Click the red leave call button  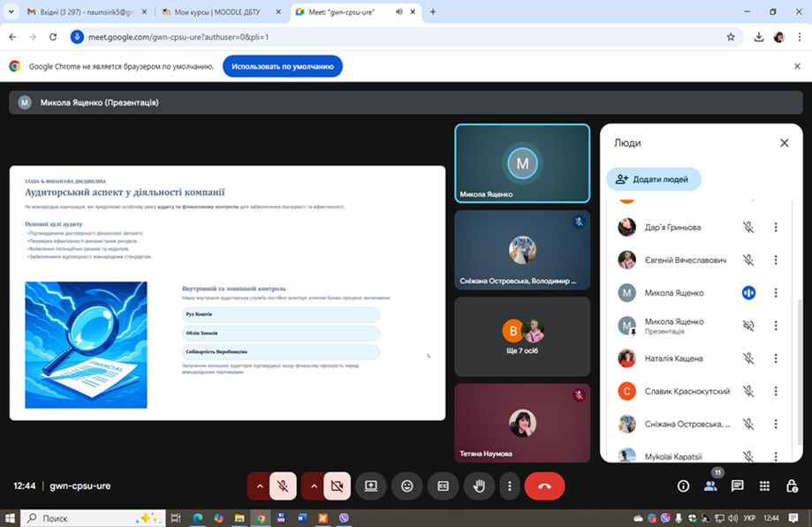pos(544,486)
